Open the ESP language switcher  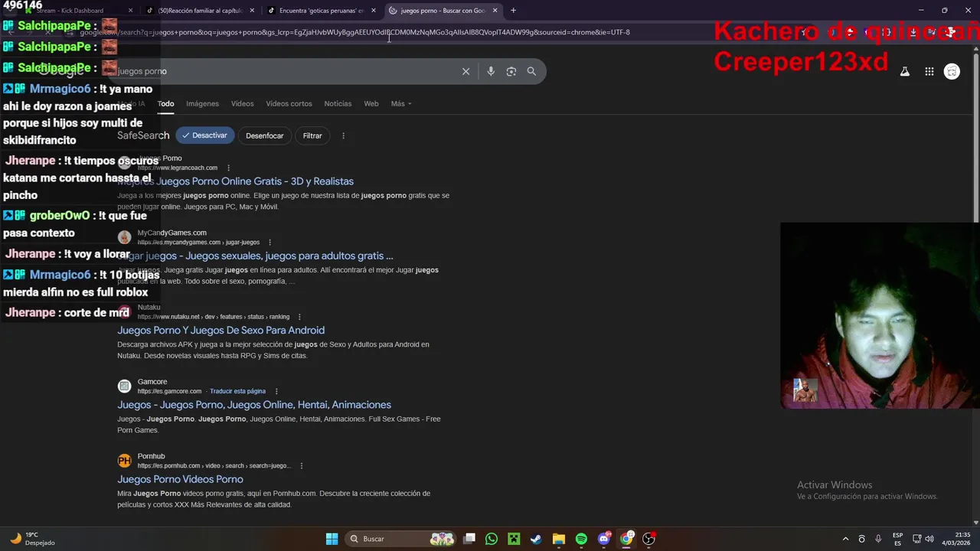coord(897,539)
